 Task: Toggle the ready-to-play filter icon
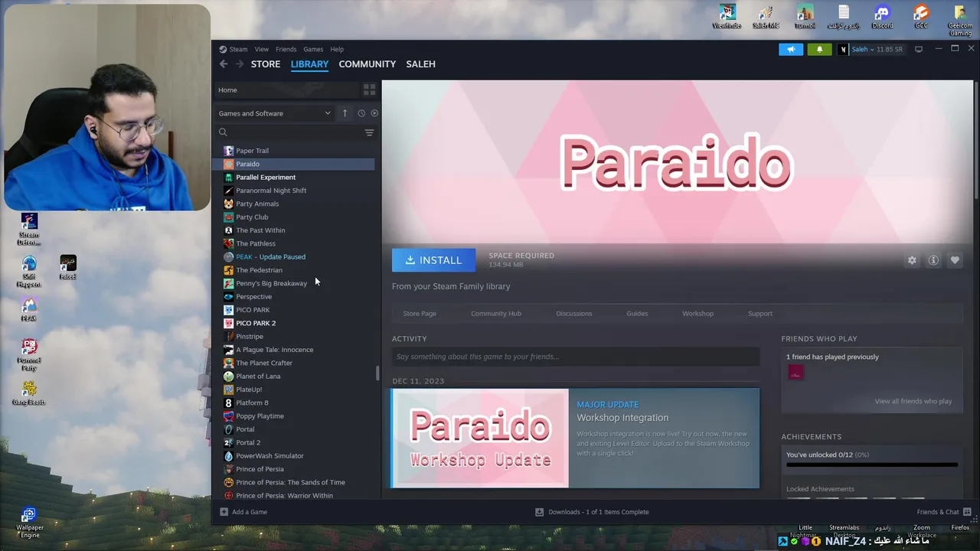[x=374, y=113]
